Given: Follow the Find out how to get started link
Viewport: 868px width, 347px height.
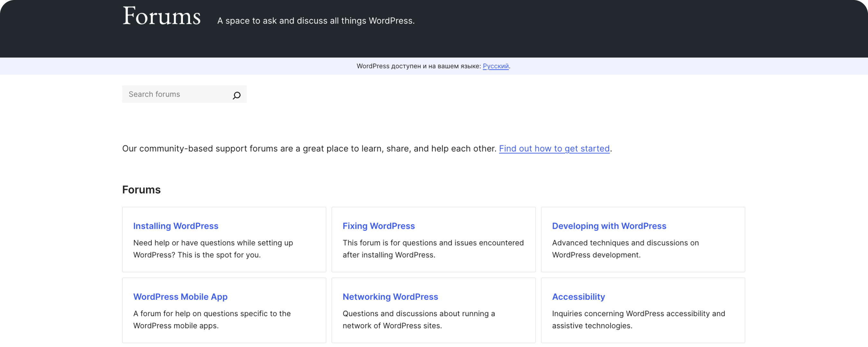Looking at the screenshot, I should click(x=554, y=148).
